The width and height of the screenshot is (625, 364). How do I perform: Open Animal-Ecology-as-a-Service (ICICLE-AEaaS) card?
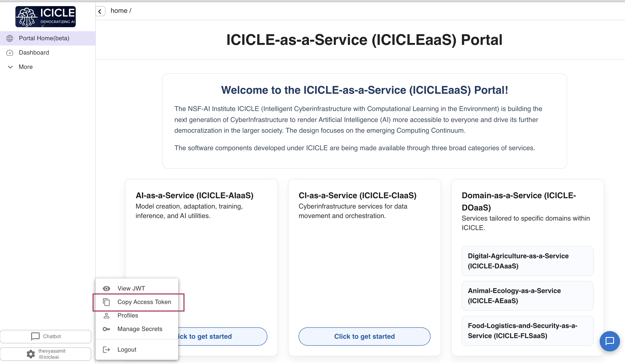point(527,296)
